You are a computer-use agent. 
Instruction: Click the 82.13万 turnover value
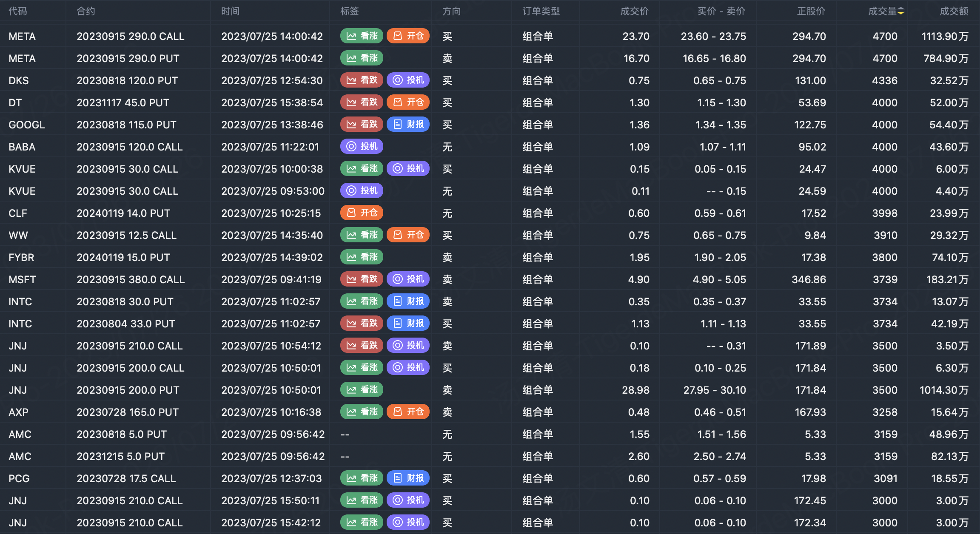tap(949, 456)
